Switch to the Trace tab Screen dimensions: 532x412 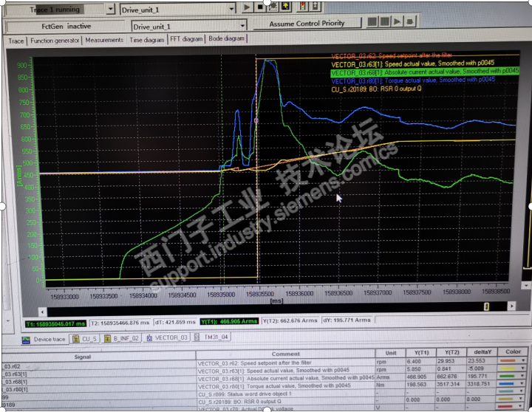(16, 41)
